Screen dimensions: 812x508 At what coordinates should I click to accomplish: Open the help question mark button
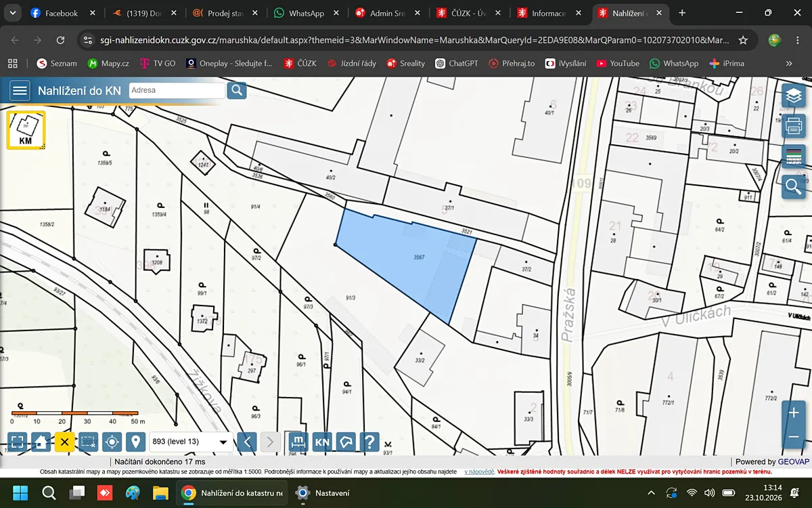coord(369,442)
